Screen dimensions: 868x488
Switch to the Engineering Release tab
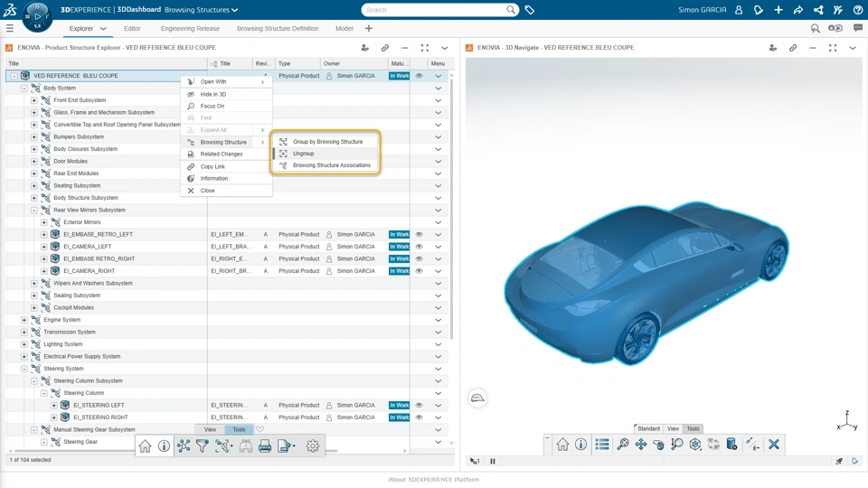coord(190,28)
